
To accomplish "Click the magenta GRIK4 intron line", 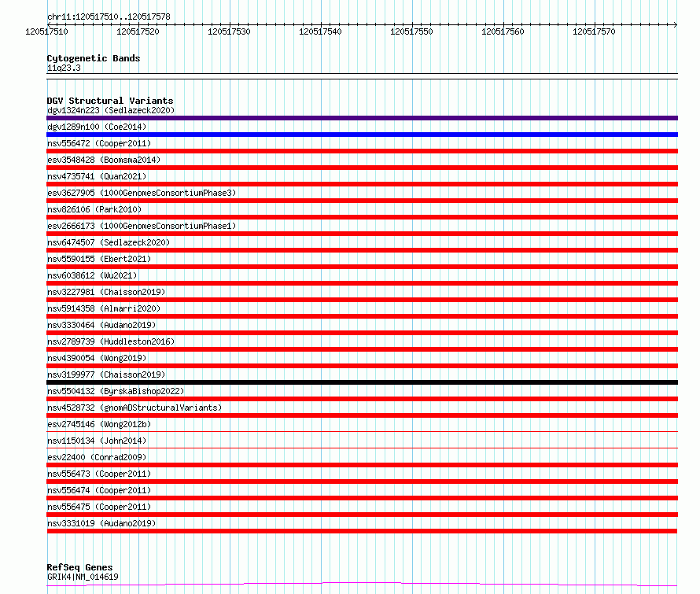I will click(362, 584).
